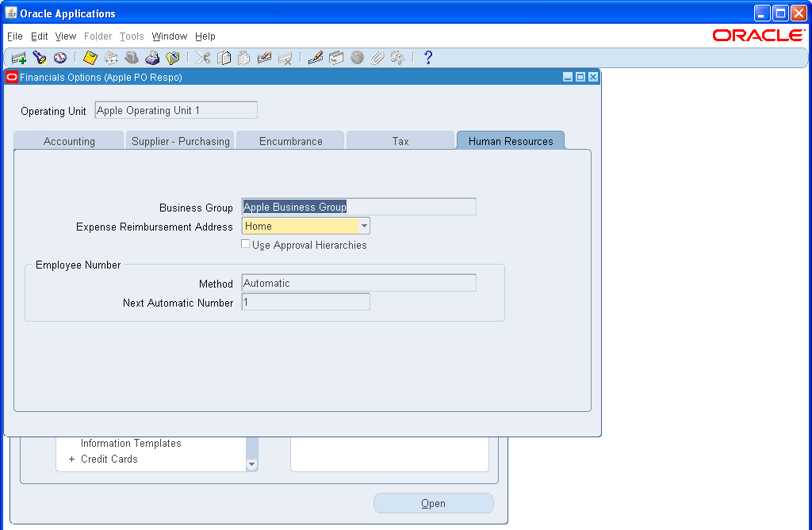
Task: Click the Translations globe icon
Action: pyautogui.click(x=357, y=57)
